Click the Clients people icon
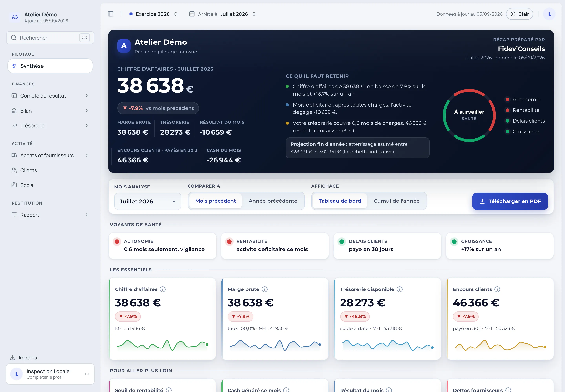This screenshot has height=392, width=565. tap(14, 170)
